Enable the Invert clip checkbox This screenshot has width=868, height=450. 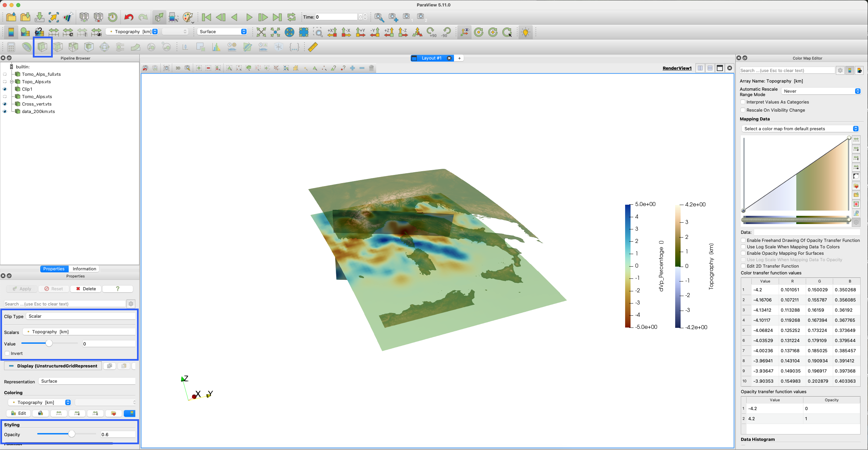coord(7,353)
